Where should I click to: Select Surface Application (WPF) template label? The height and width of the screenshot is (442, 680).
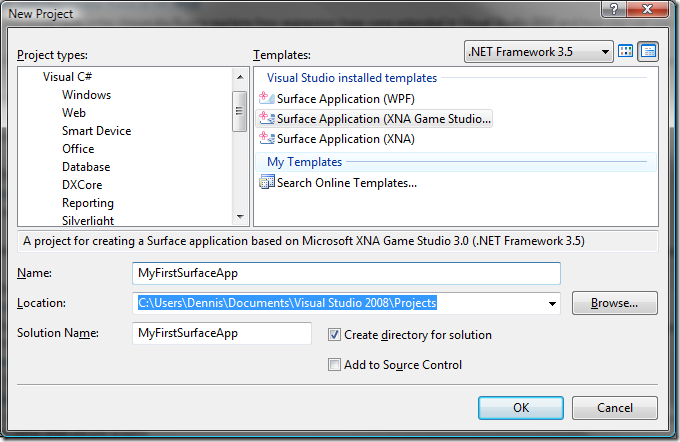tap(346, 99)
